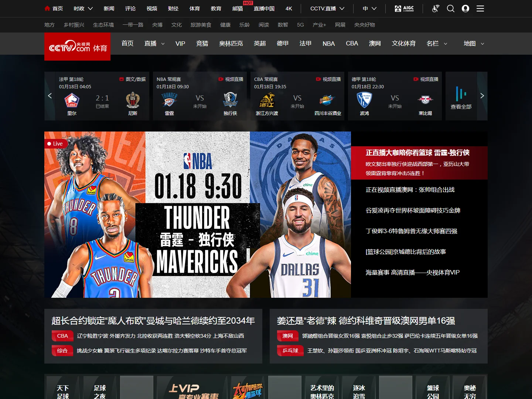Open the 逐冰追雪 program thumbnail

[359, 387]
